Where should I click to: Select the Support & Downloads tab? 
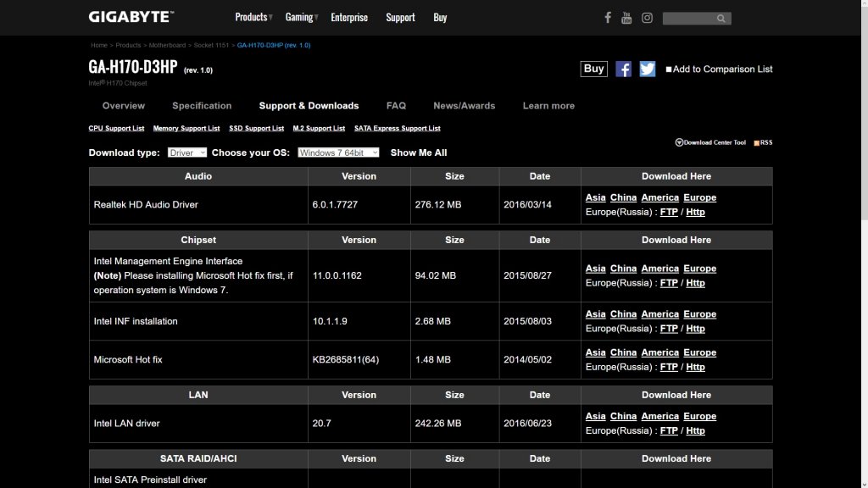click(309, 106)
